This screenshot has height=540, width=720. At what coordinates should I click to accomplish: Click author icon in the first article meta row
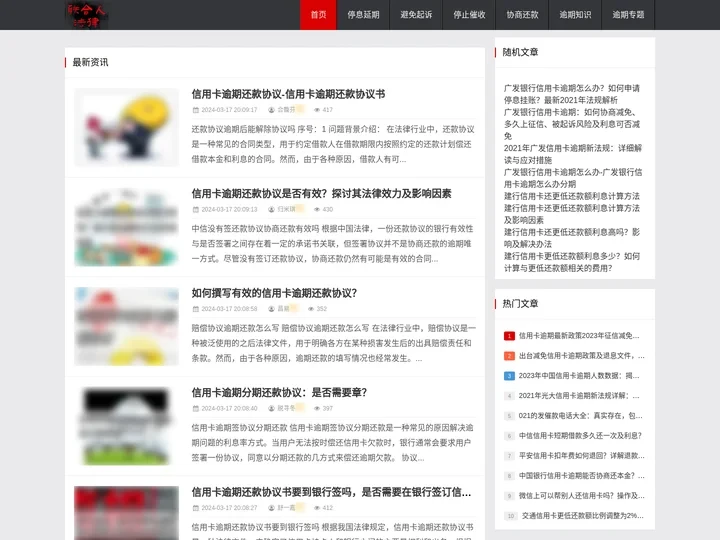click(271, 110)
